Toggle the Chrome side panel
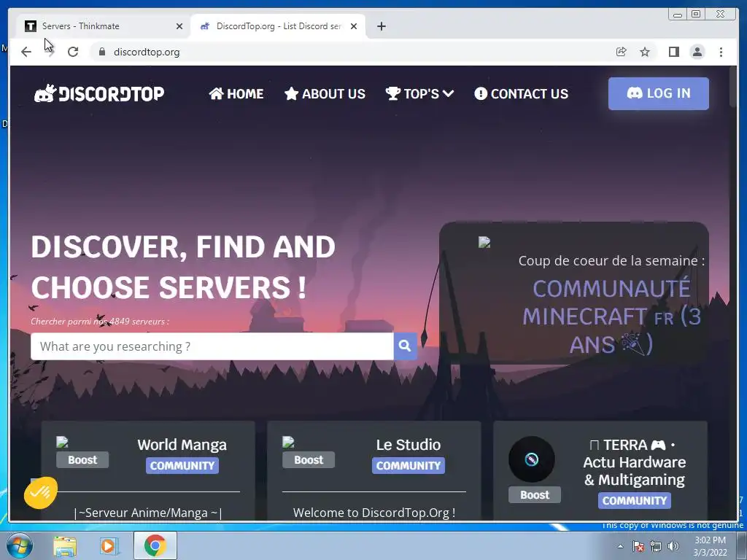747x560 pixels. tap(673, 52)
